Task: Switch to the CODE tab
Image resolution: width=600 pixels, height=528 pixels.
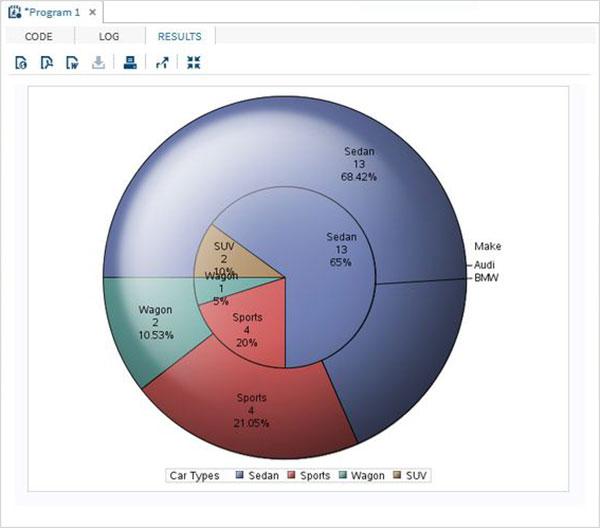Action: tap(39, 36)
